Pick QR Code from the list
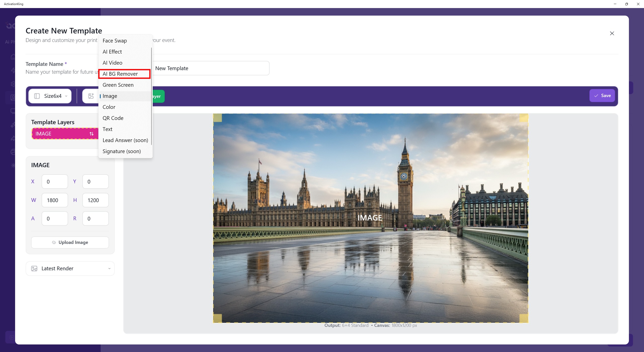Image resolution: width=644 pixels, height=352 pixels. pyautogui.click(x=113, y=118)
